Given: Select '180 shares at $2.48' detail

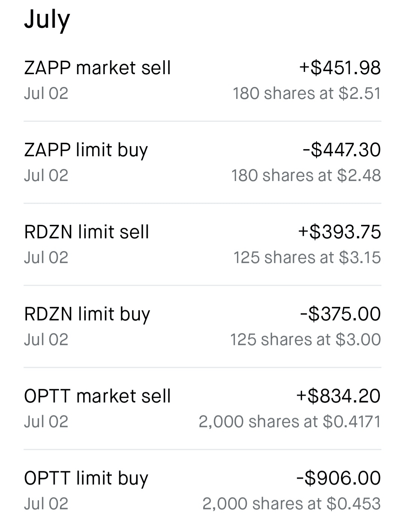Looking at the screenshot, I should pyautogui.click(x=306, y=175).
